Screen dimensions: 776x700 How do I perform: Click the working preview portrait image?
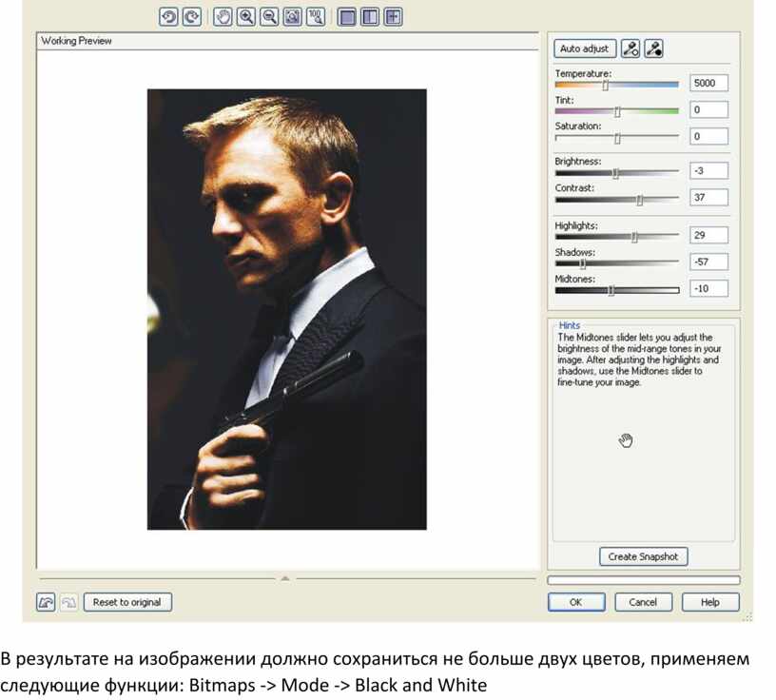click(287, 309)
